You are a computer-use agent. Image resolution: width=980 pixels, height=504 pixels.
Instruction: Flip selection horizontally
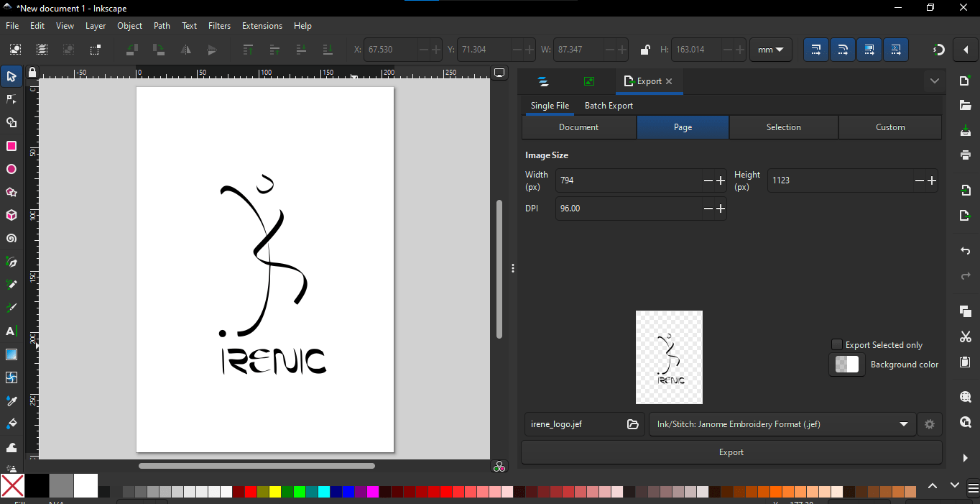tap(185, 50)
